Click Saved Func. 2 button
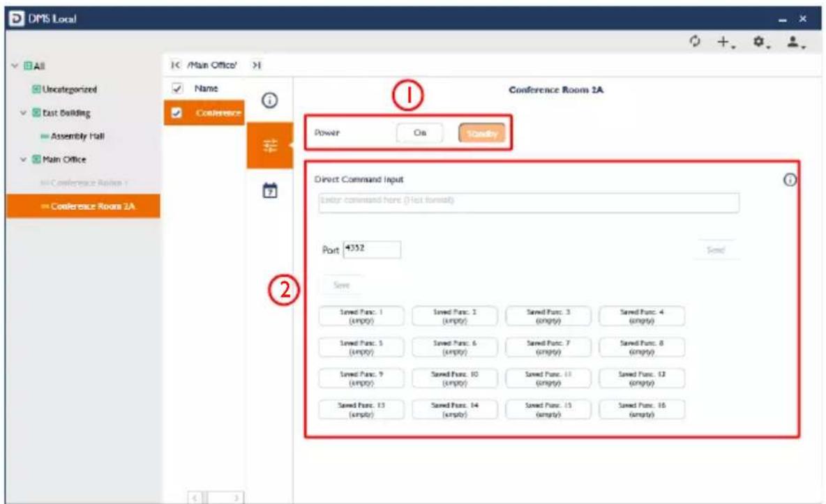 point(455,316)
